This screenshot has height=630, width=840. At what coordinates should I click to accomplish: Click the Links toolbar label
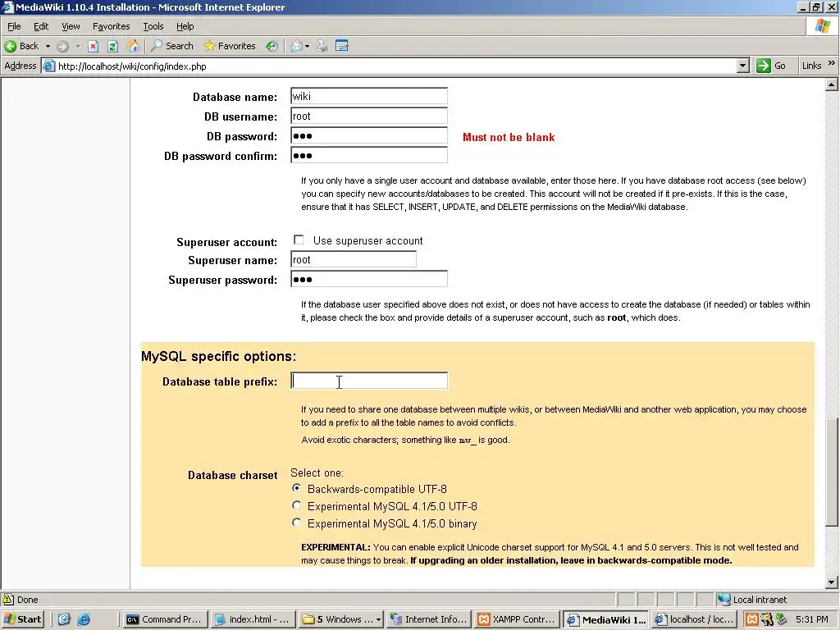pyautogui.click(x=811, y=66)
